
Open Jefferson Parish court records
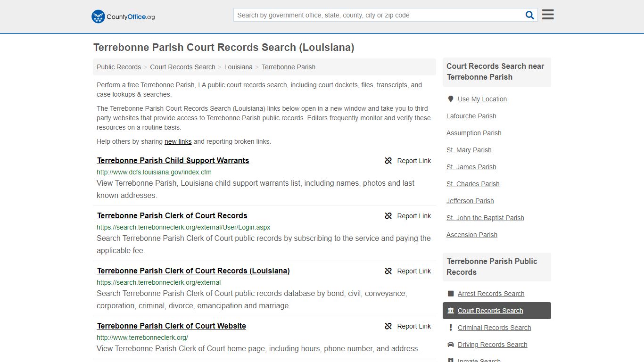pyautogui.click(x=470, y=201)
